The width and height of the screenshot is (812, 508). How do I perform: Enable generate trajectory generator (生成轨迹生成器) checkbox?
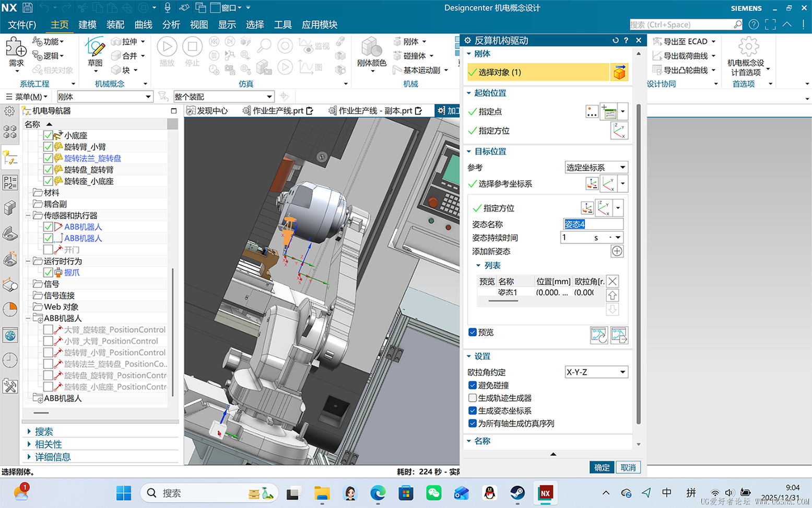473,398
